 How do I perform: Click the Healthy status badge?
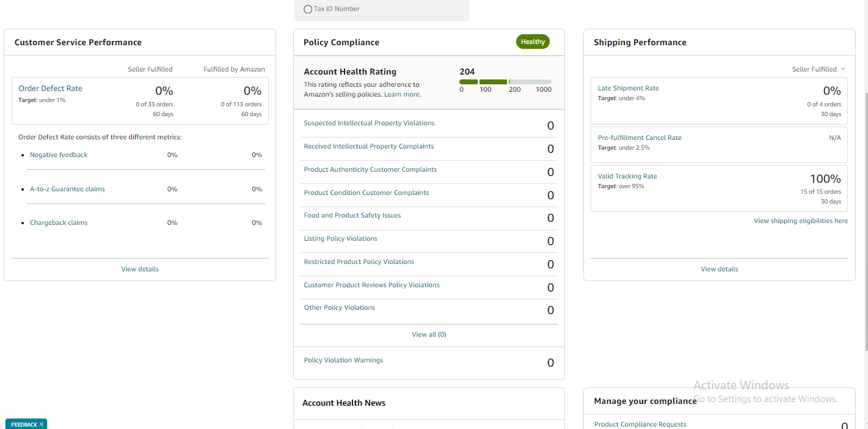tap(533, 42)
